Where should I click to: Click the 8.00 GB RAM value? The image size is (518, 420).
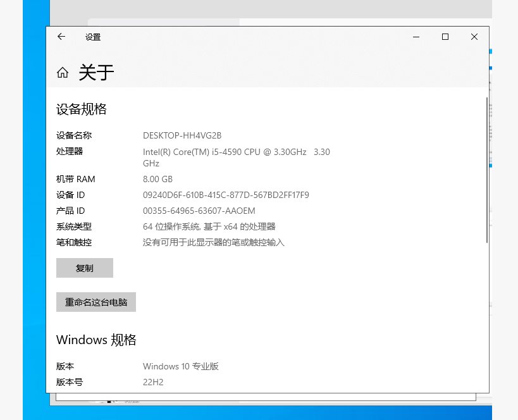tap(157, 179)
